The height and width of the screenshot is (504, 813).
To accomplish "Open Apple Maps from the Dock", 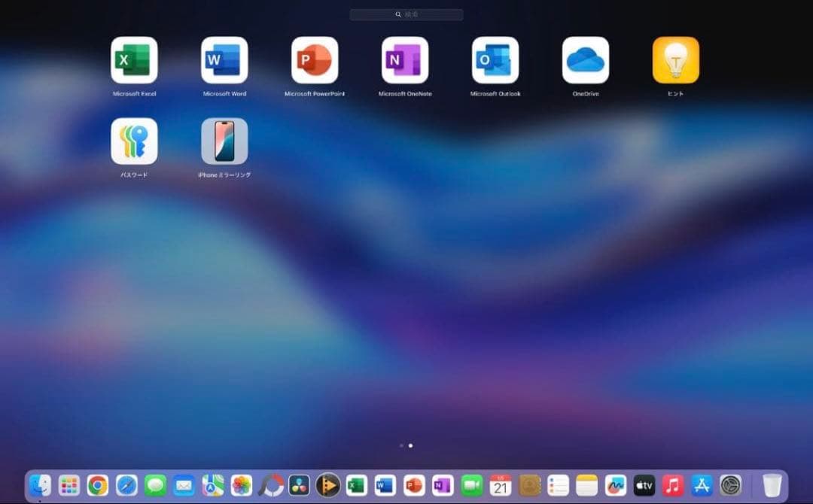I will (x=212, y=485).
